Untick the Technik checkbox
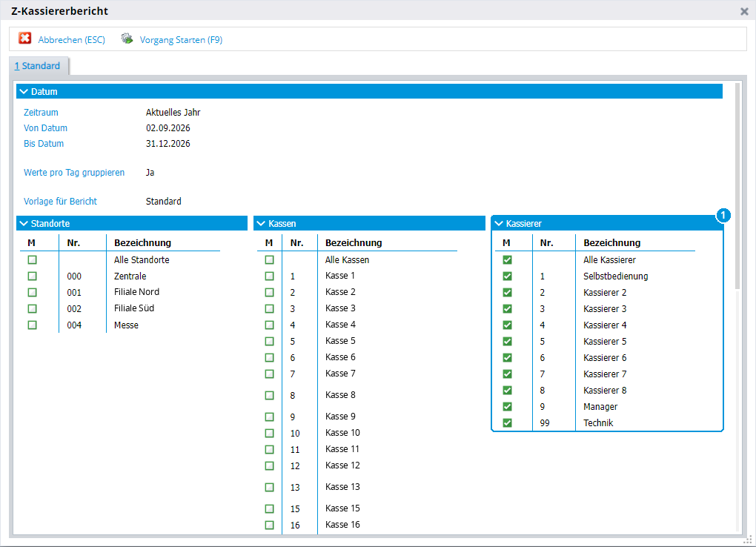Screen dimensions: 756x547 [x=507, y=423]
